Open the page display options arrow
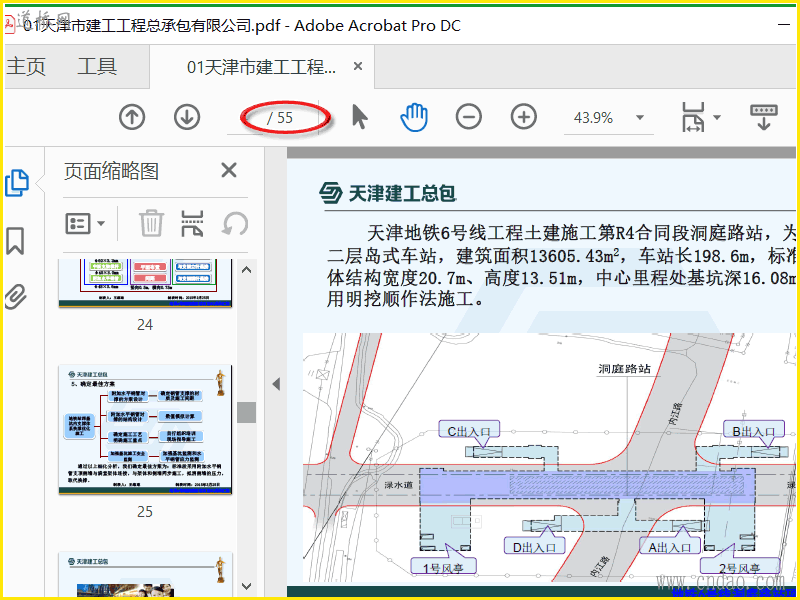Screen dimensions: 800x600 point(716,117)
